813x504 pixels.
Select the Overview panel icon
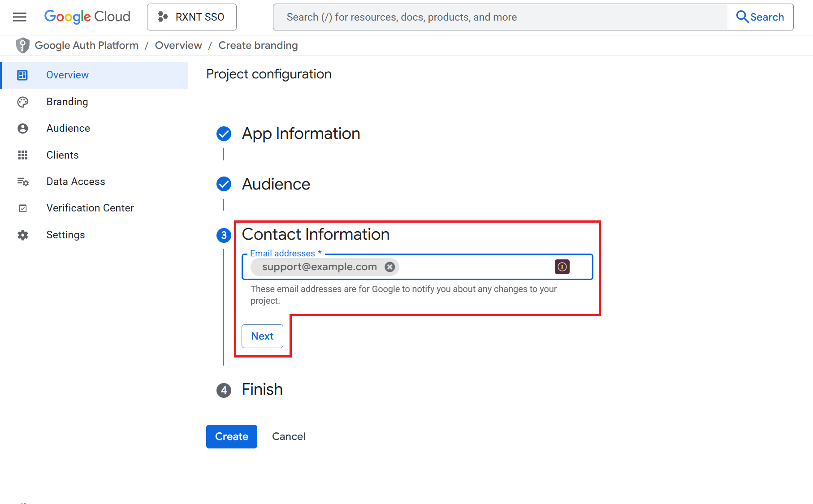(x=22, y=75)
